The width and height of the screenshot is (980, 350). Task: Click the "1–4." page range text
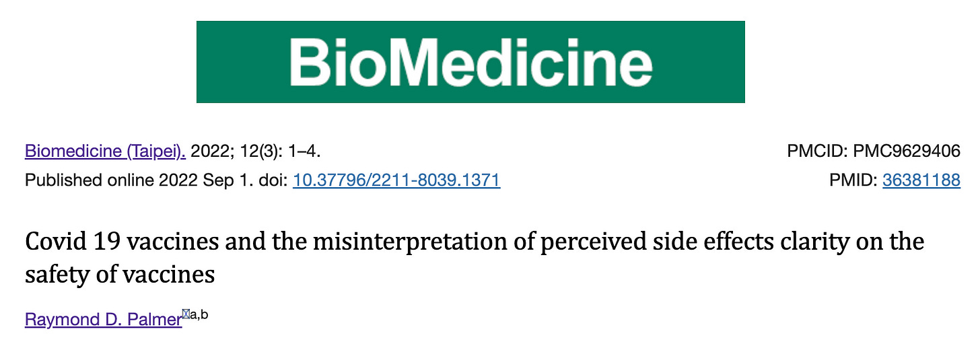point(302,151)
